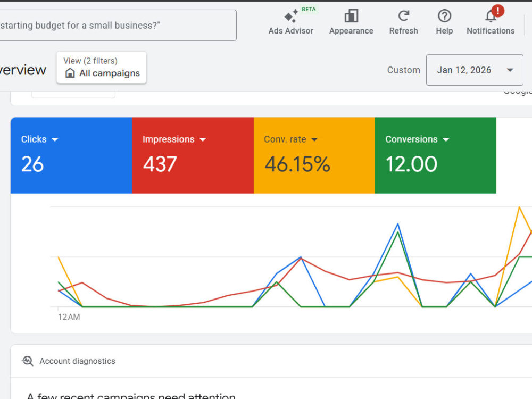Click the 46.15% conversion rate value
Screen dimensions: 532x399
[297, 164]
